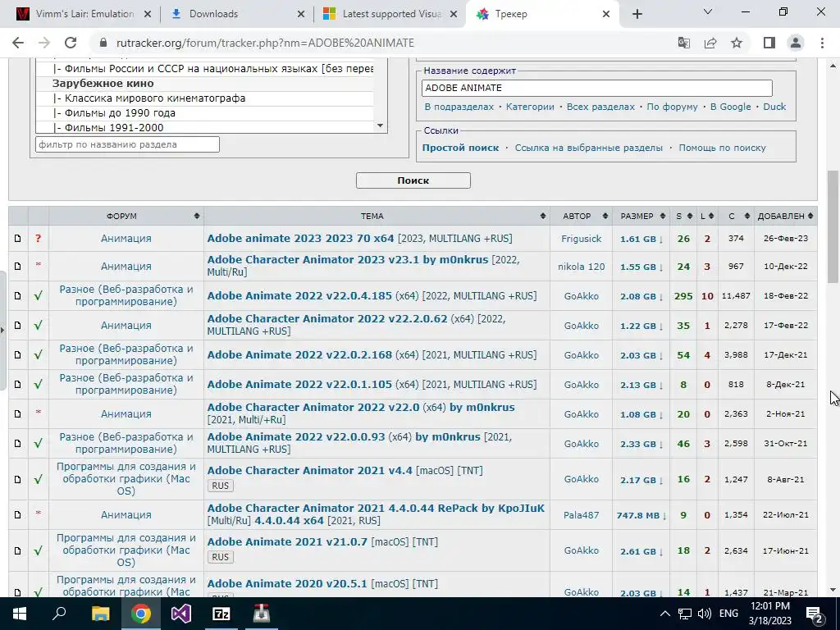Switch to the Downloads tab
The image size is (840, 630).
237,14
